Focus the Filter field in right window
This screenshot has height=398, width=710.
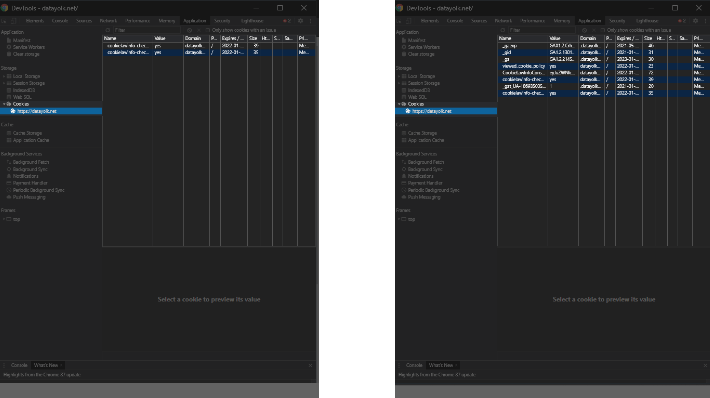[541, 30]
